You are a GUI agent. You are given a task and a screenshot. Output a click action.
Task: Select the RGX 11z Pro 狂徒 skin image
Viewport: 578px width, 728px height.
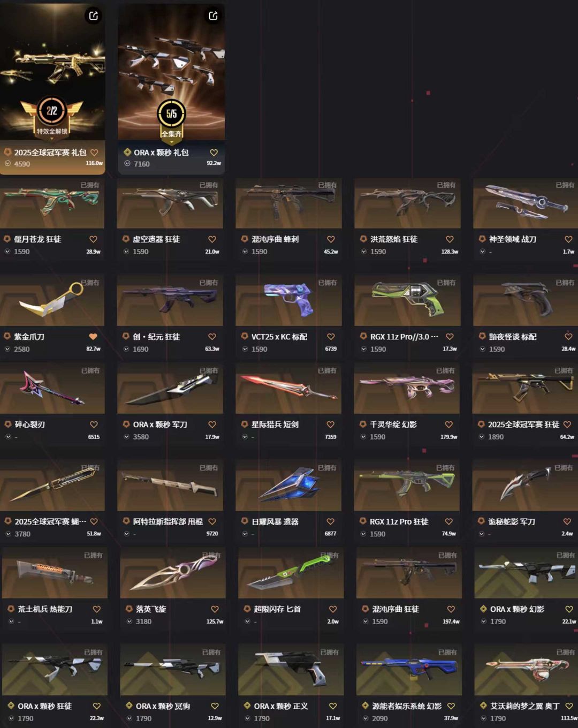point(407,486)
